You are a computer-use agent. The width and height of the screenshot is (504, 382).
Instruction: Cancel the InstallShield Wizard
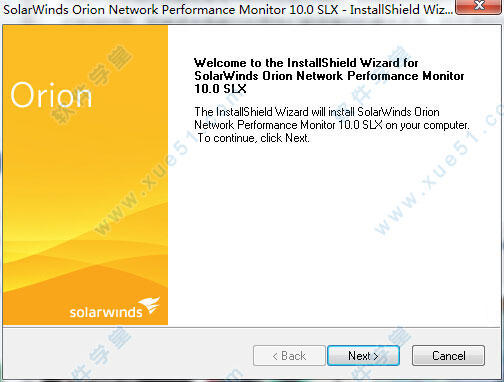pos(448,356)
